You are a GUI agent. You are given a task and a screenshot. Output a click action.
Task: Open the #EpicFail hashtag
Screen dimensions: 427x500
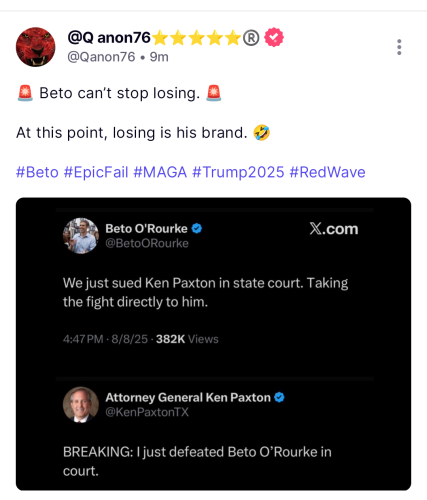click(x=96, y=172)
